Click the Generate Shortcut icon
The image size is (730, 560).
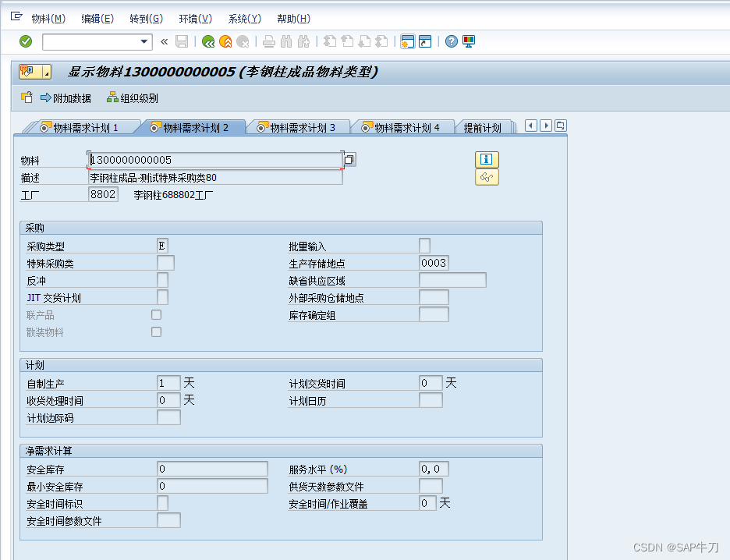(425, 41)
